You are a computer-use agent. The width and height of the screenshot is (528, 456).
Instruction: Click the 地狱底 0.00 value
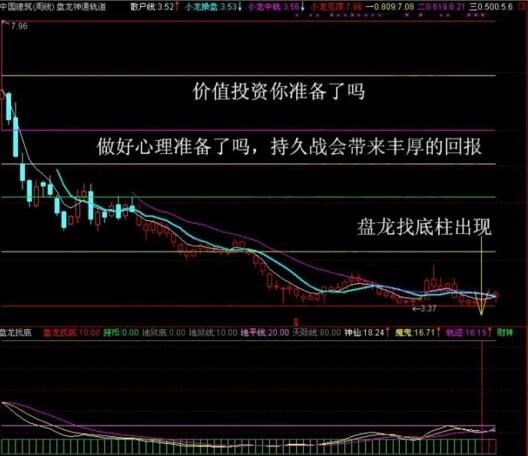pos(164,333)
